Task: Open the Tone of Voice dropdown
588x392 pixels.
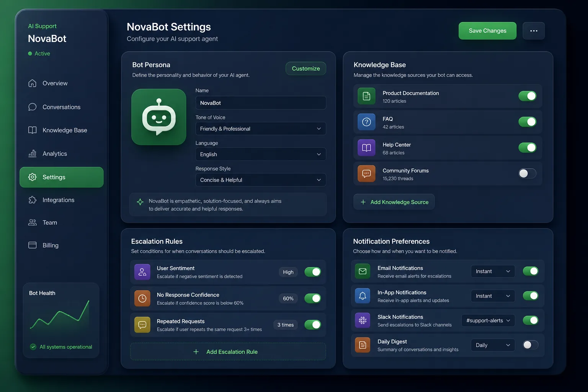Action: (x=261, y=129)
